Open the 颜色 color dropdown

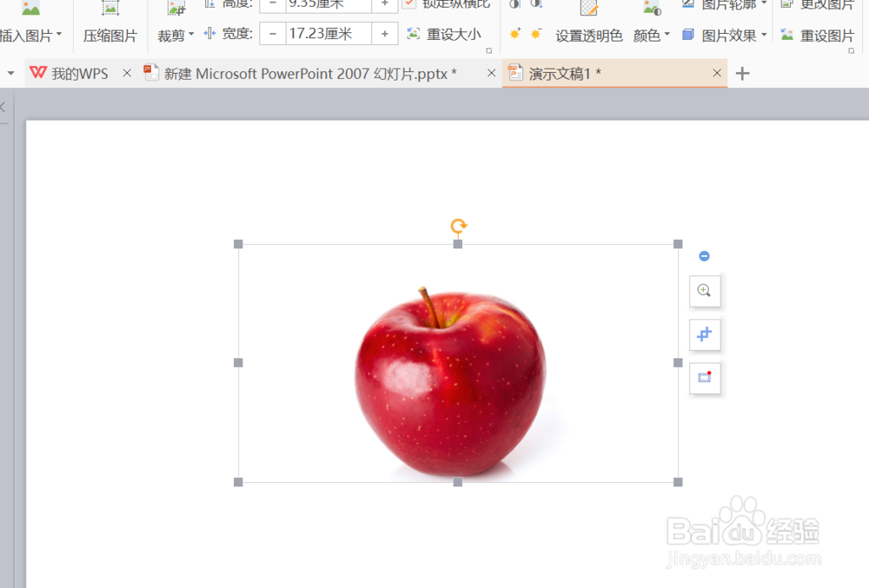point(652,36)
